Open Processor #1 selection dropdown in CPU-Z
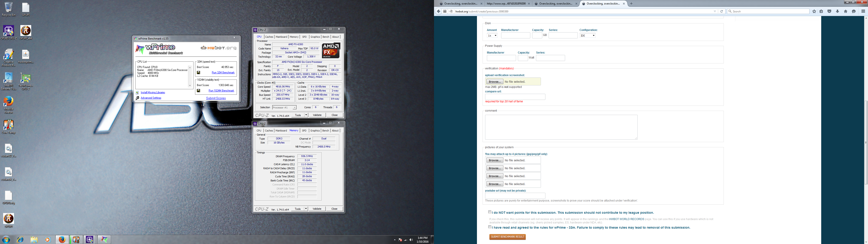Viewport: 868px width, 244px height. point(284,108)
